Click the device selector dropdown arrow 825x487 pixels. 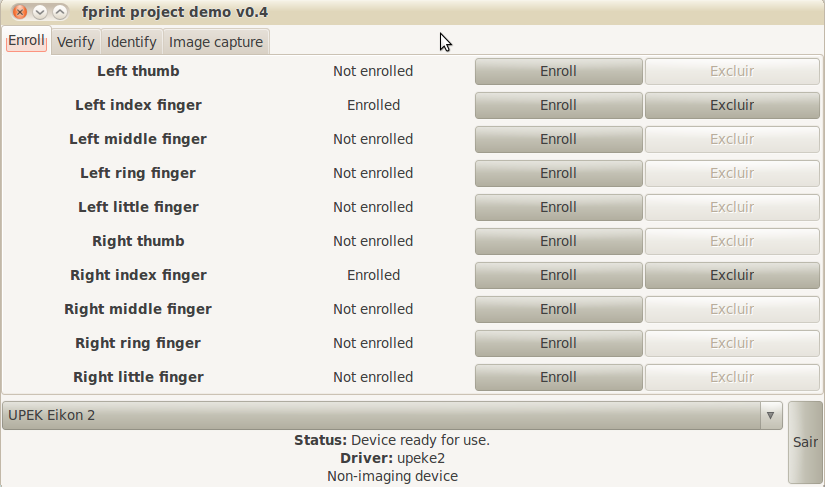tap(770, 415)
